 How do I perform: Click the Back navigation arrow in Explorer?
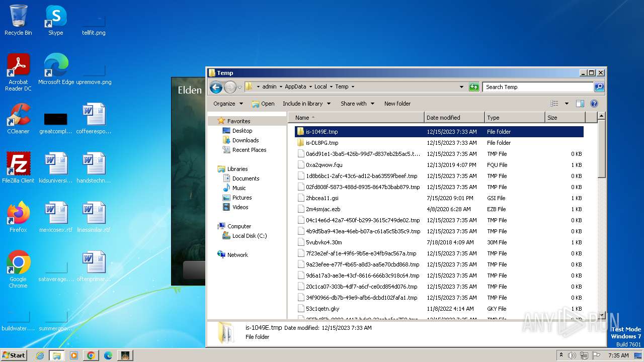[x=216, y=87]
